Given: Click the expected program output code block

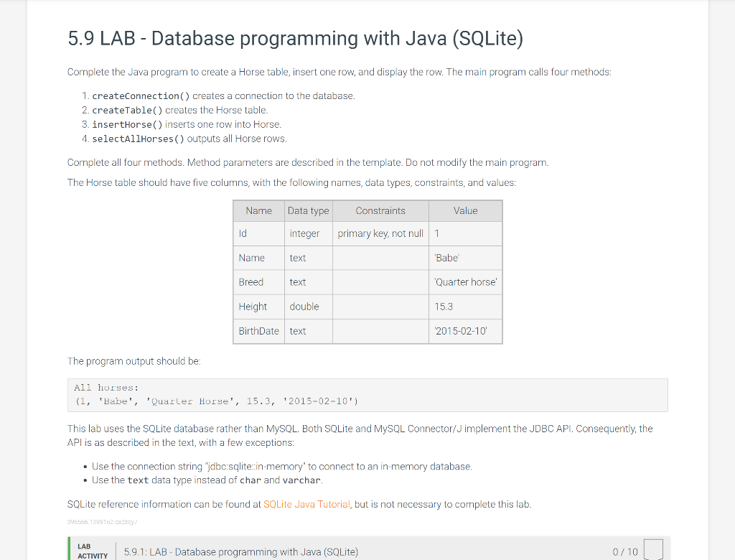Looking at the screenshot, I should point(367,395).
